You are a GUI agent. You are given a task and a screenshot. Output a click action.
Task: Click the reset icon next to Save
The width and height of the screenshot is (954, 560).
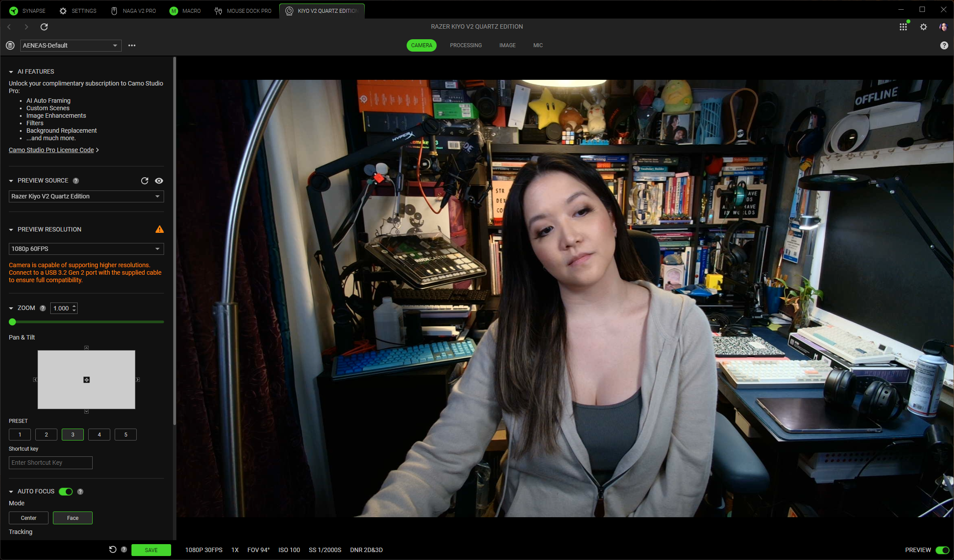[x=112, y=549]
